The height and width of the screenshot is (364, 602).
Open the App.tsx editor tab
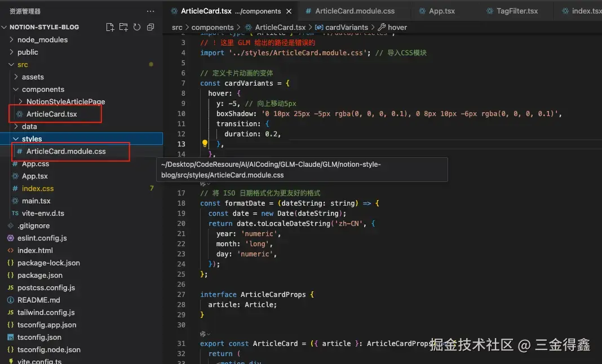[443, 11]
